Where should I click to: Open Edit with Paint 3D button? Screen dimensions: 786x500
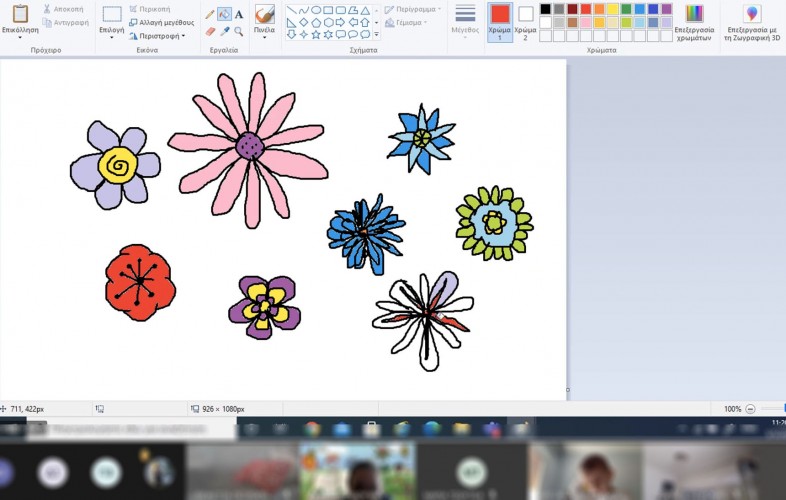752,14
